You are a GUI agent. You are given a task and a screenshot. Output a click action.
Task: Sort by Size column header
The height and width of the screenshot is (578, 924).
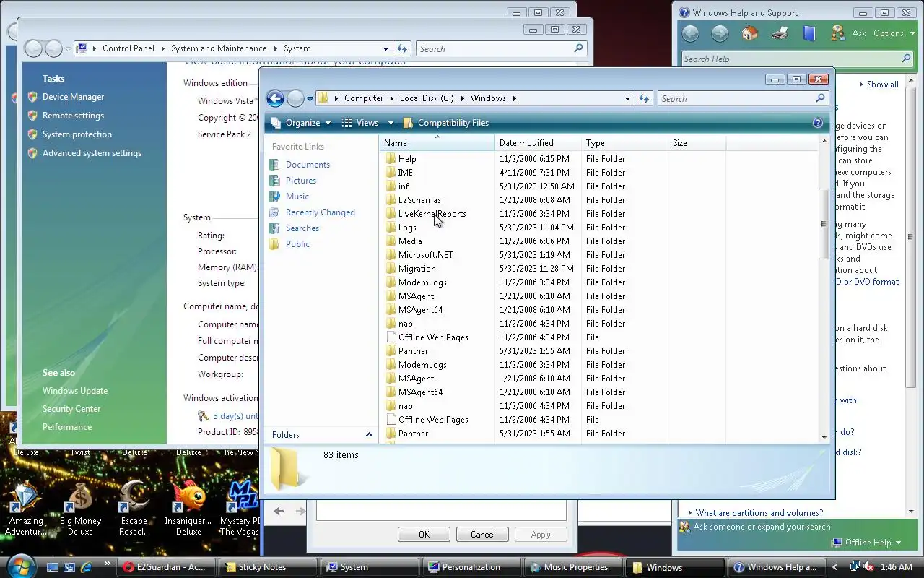click(x=697, y=143)
